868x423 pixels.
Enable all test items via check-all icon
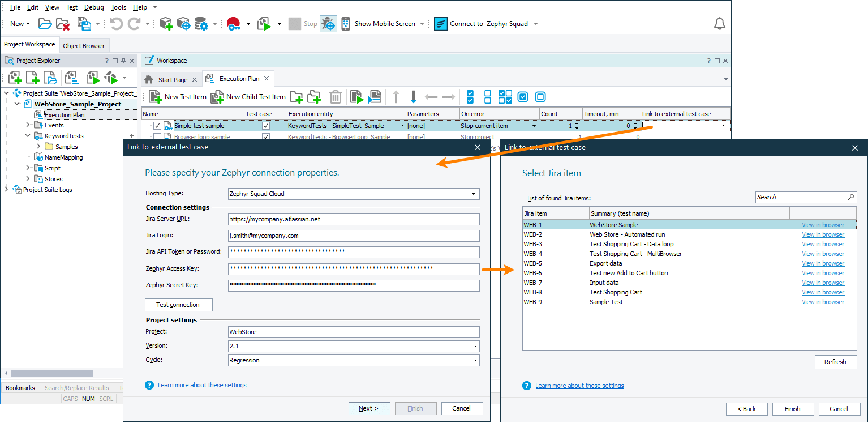click(470, 97)
